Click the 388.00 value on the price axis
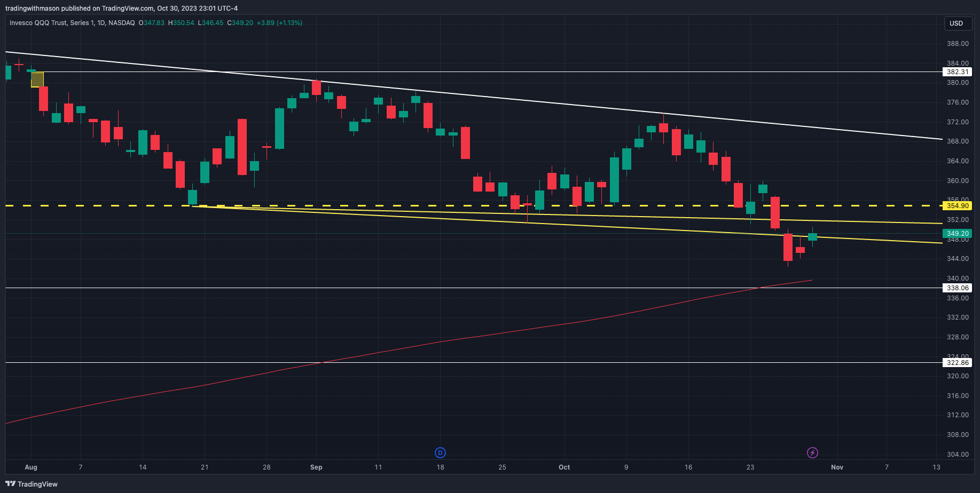980x493 pixels. click(x=958, y=44)
